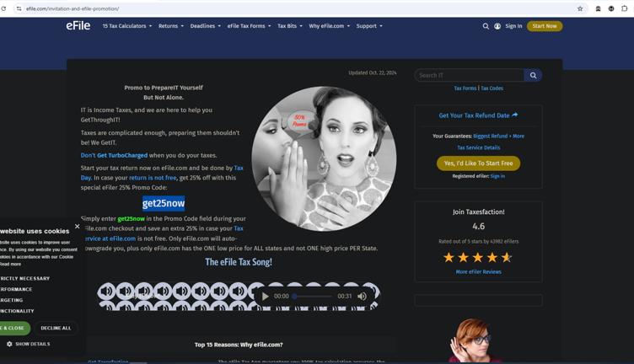Open Show Details in cookie banner
634x364 pixels.
(32, 344)
